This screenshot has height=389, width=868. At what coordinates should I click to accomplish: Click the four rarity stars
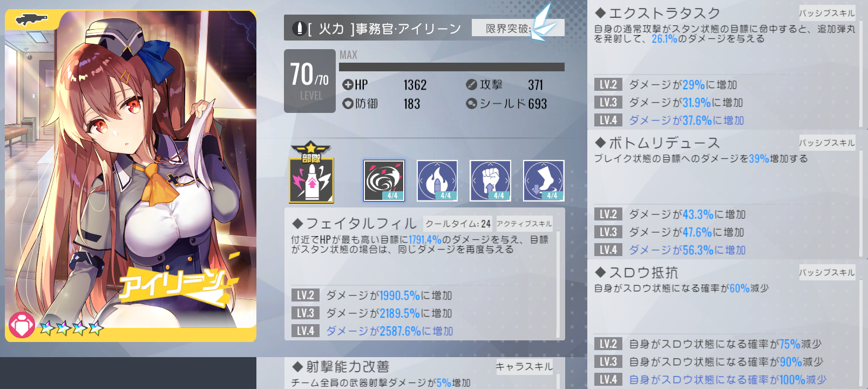[71, 327]
